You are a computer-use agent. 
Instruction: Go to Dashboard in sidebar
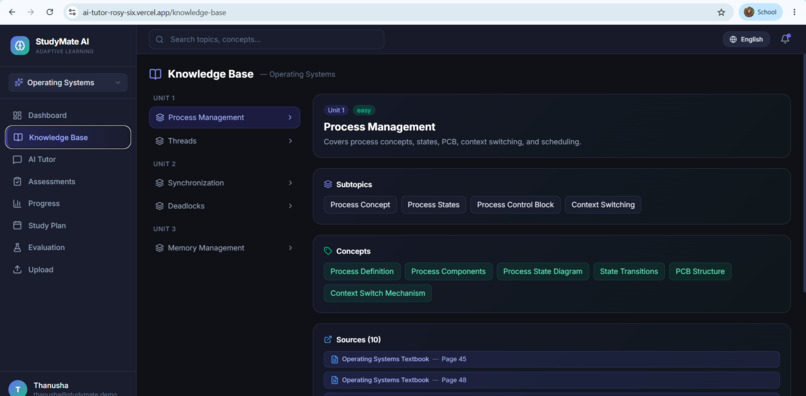tap(68, 115)
